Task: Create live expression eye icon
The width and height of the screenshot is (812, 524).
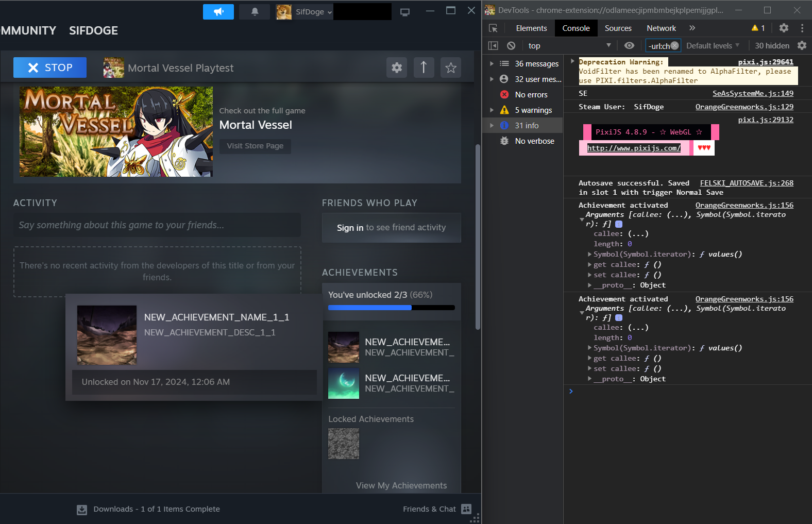Action: pos(629,46)
